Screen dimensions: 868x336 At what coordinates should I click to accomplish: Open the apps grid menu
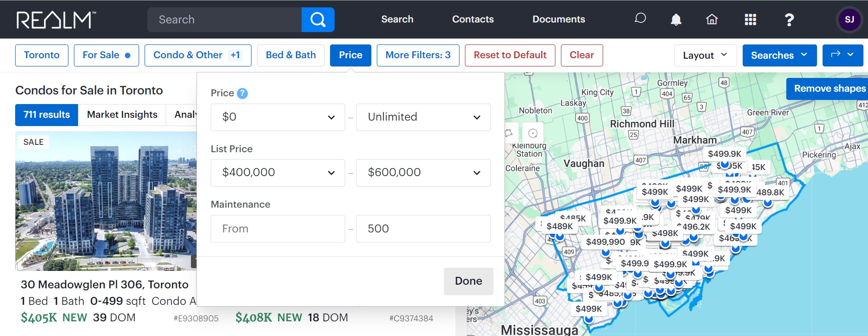coord(750,19)
